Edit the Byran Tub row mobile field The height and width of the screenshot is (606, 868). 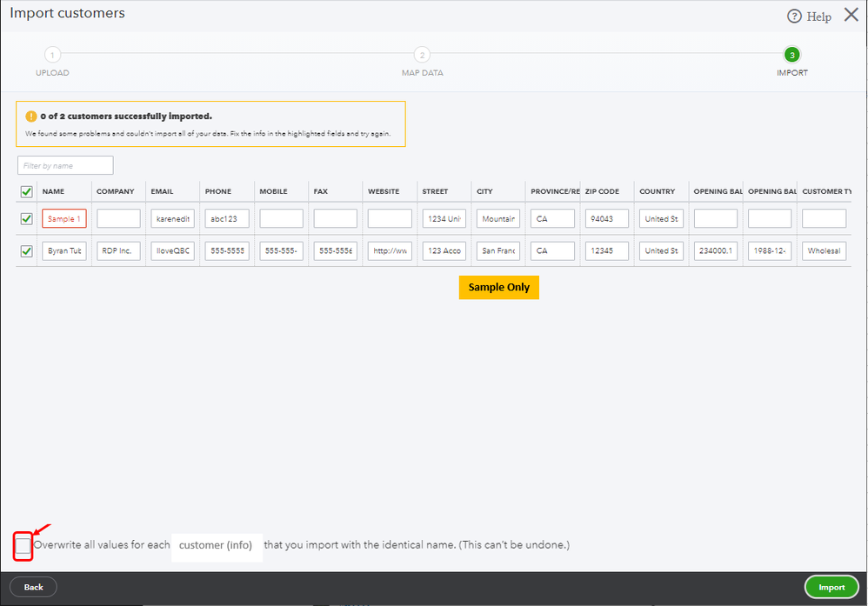pos(281,250)
